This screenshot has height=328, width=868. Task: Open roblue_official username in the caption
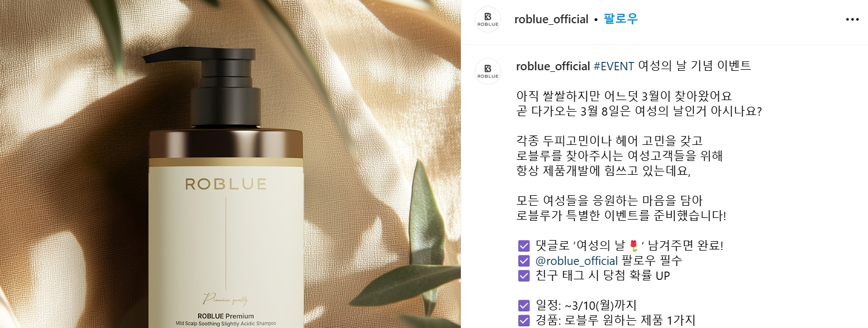click(553, 66)
